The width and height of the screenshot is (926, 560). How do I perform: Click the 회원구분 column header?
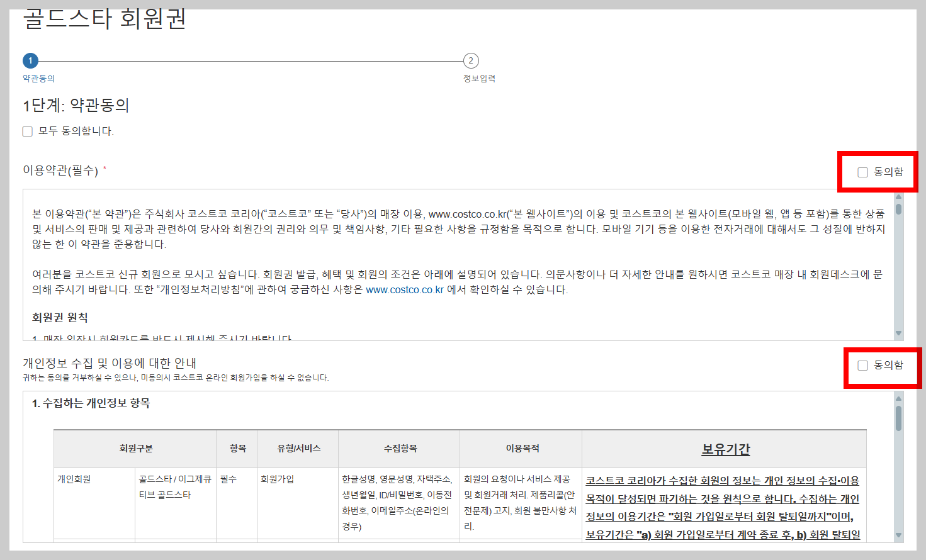point(135,449)
